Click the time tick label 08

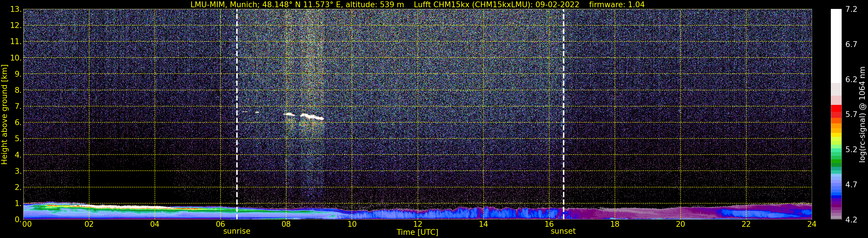286,224
